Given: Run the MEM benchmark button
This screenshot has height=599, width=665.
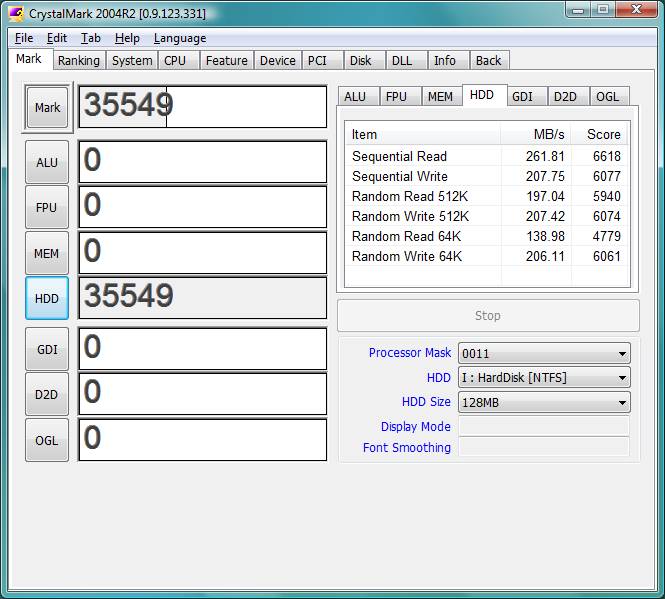Looking at the screenshot, I should 47,253.
